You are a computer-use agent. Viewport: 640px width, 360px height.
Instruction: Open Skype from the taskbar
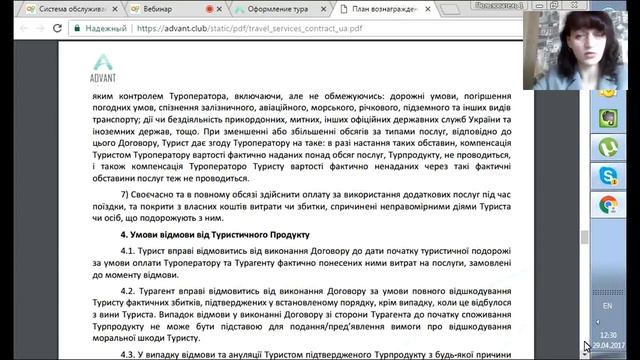point(608,176)
